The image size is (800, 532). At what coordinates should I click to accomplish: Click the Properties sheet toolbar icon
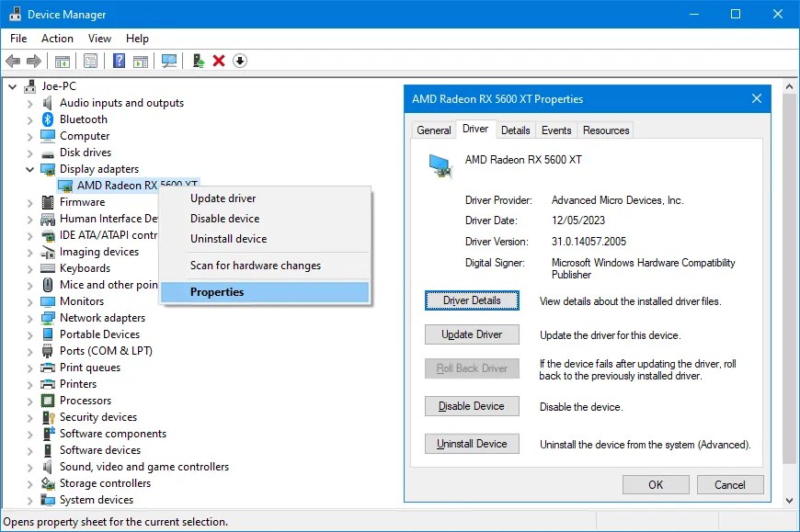(x=90, y=62)
